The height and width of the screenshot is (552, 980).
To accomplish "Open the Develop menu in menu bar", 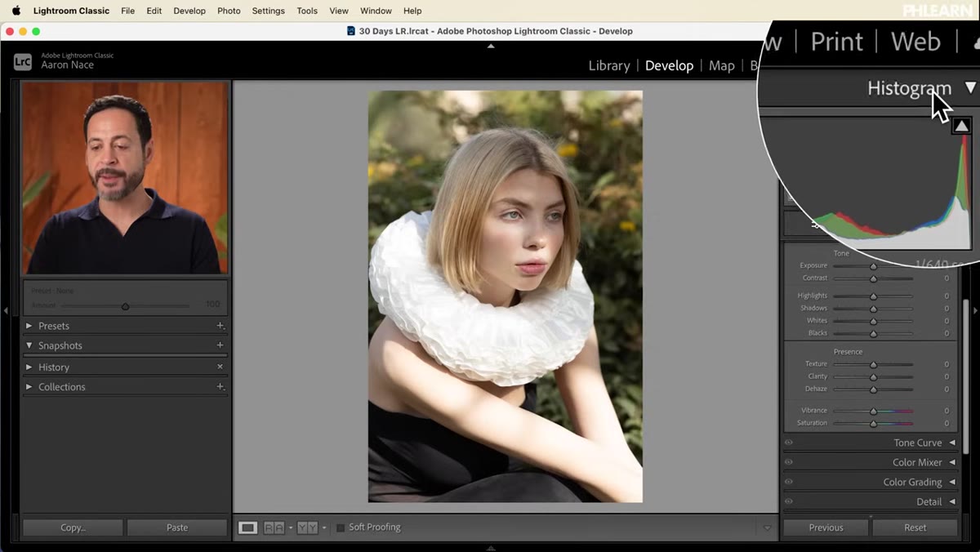I will 189,11.
